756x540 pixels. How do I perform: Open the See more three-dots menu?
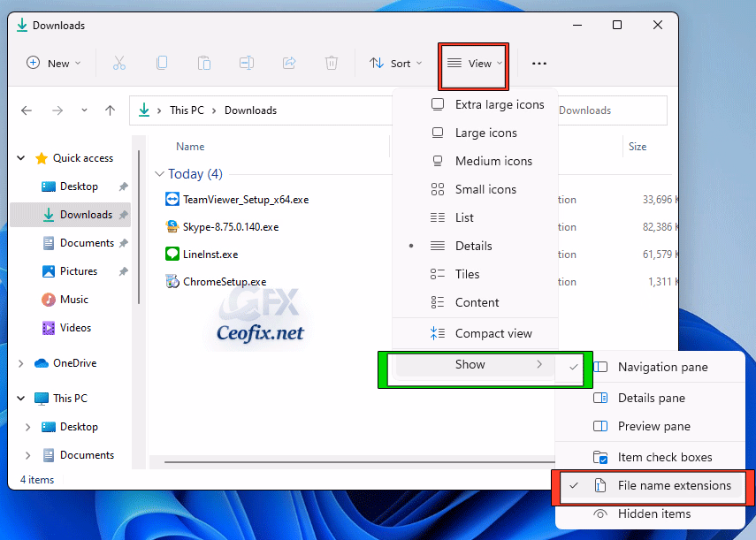(539, 64)
